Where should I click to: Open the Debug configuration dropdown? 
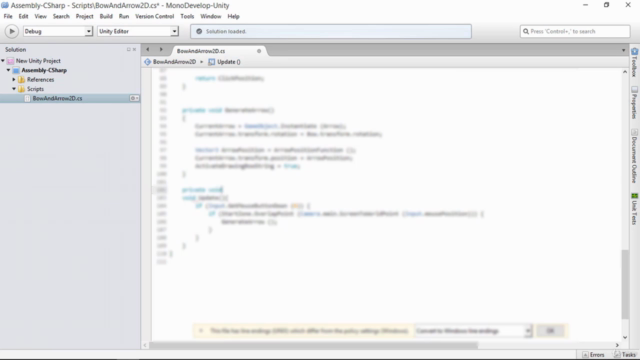point(58,31)
